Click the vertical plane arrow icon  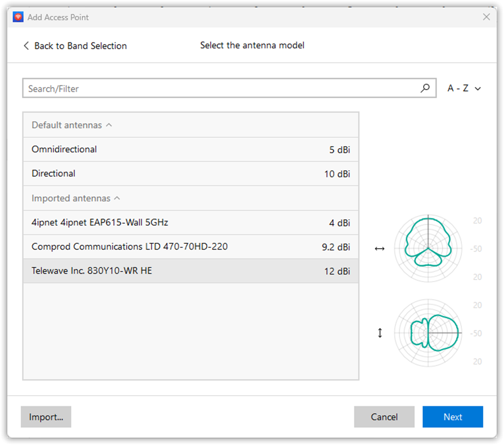[380, 333]
